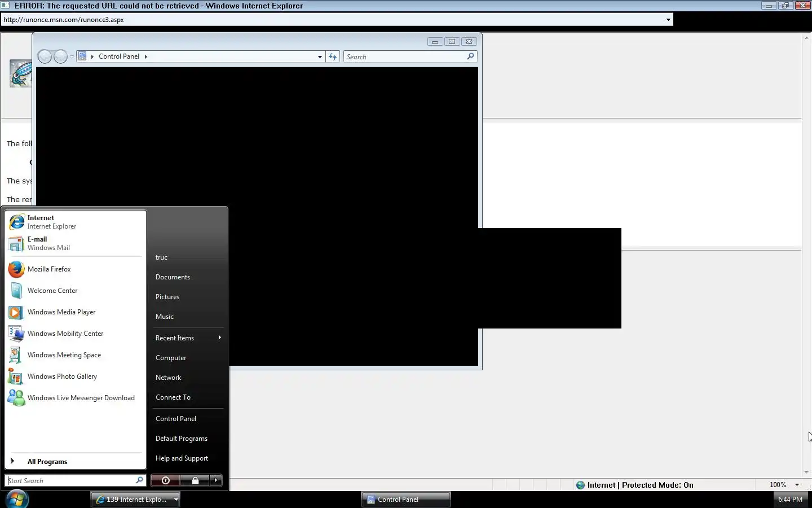Open Windows Live Messenger Download

point(76,398)
